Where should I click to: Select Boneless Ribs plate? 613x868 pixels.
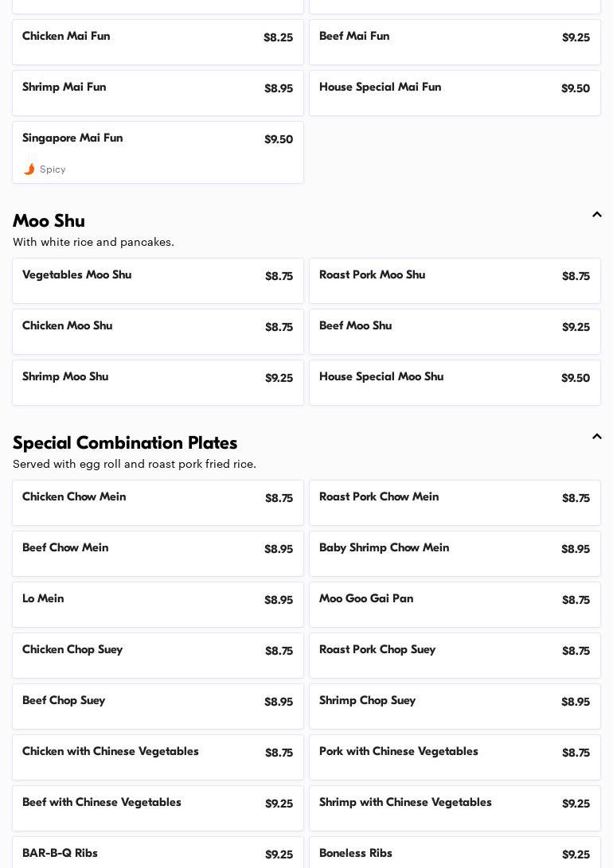pos(455,854)
